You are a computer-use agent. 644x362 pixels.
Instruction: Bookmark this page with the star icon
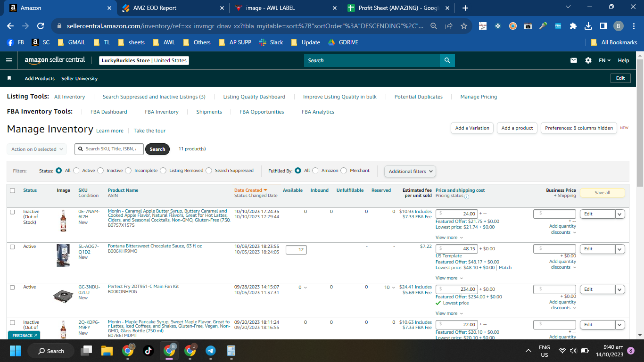pos(464,26)
